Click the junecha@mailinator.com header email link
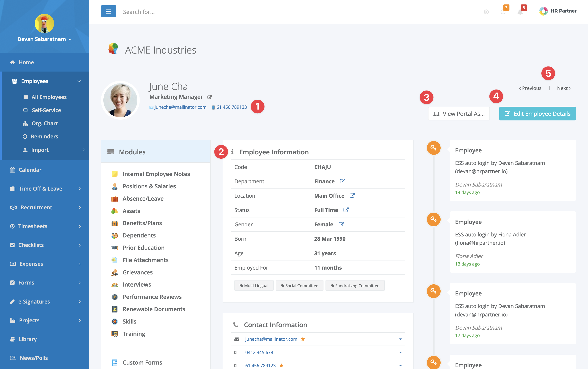 click(180, 107)
